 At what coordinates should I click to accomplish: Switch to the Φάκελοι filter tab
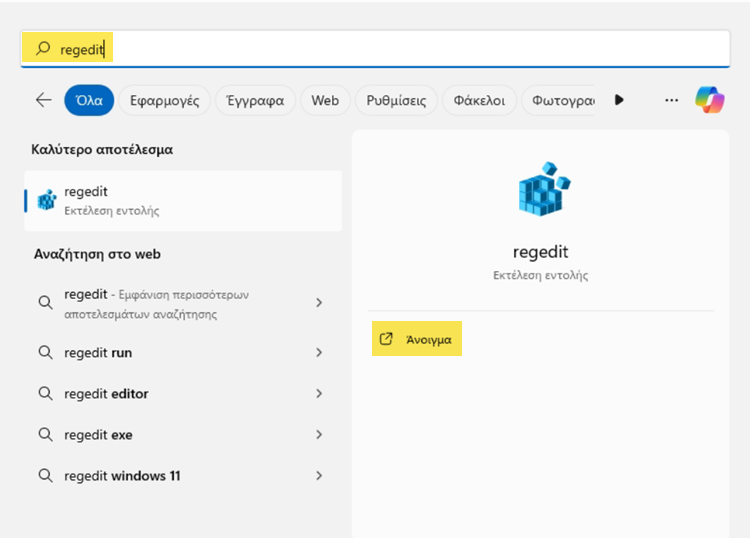(479, 100)
